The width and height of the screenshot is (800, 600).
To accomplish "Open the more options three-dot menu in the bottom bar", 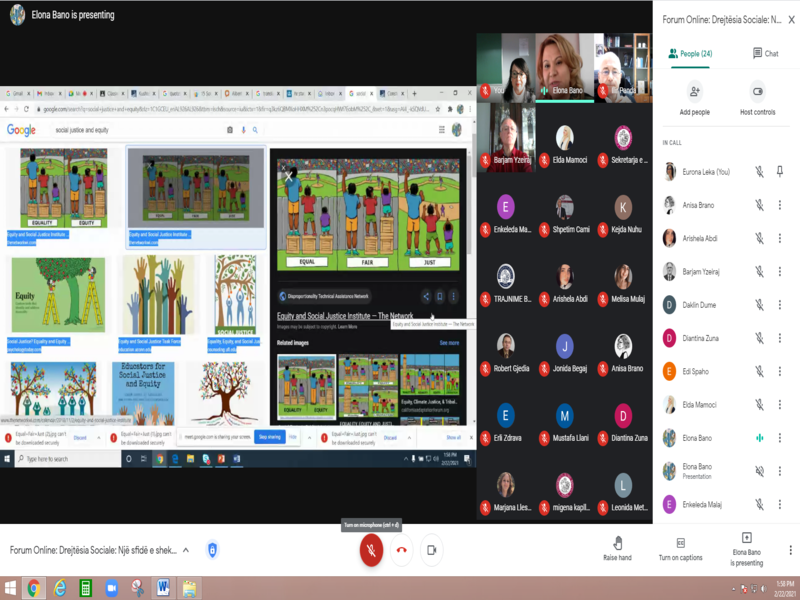I will pyautogui.click(x=790, y=550).
